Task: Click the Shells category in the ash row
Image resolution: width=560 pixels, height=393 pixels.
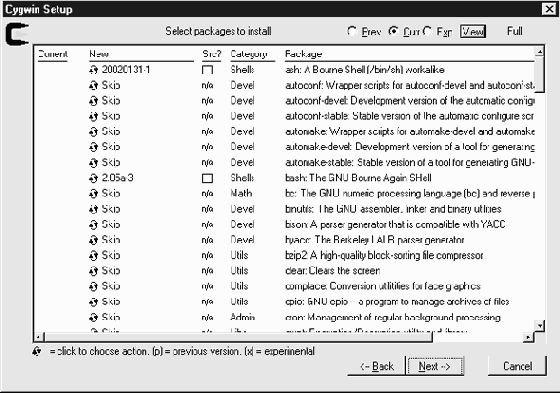Action: pos(242,70)
